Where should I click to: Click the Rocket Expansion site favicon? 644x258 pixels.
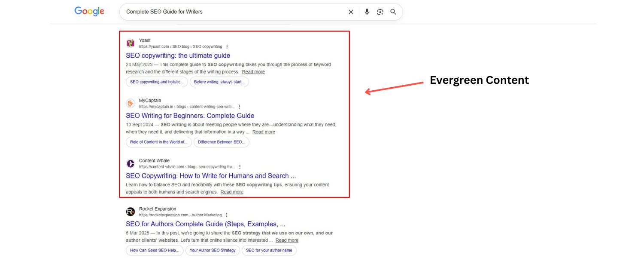(x=131, y=212)
